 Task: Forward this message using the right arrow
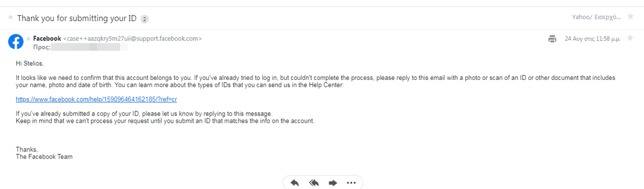click(333, 183)
